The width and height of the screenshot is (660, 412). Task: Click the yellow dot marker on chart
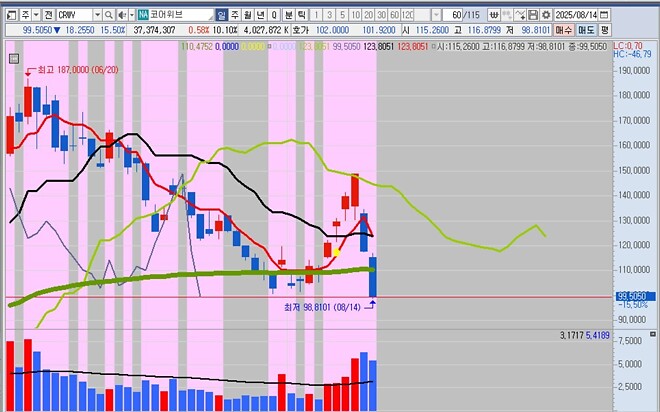point(336,253)
